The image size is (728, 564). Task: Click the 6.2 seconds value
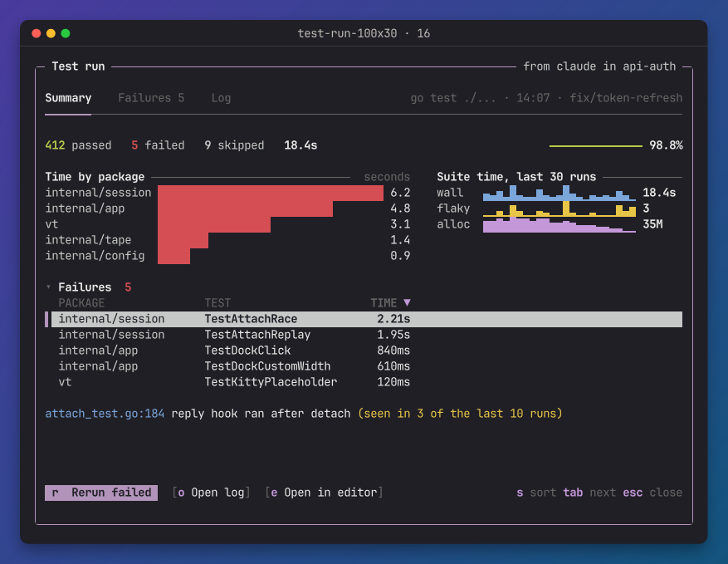[x=400, y=193]
